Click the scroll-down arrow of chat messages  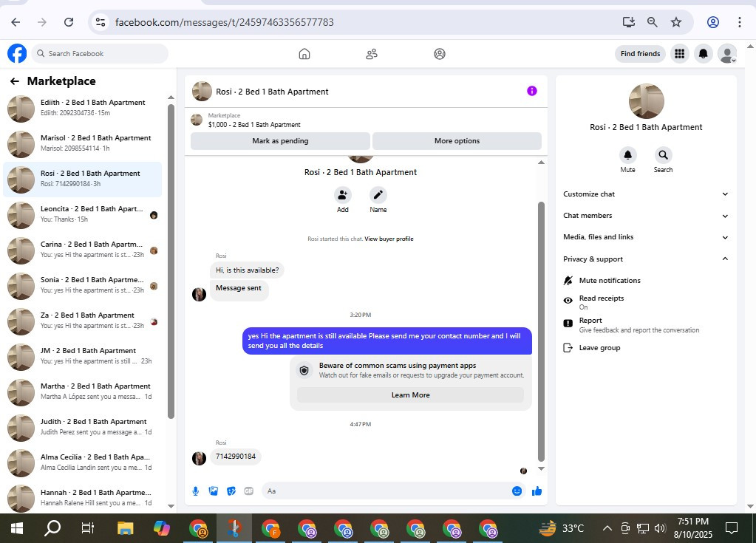[541, 468]
